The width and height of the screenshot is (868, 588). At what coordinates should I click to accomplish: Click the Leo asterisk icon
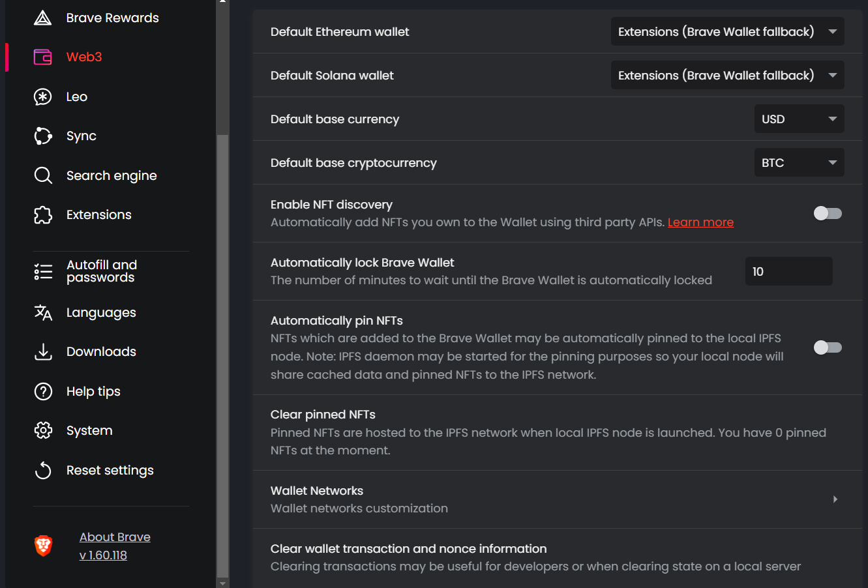[43, 97]
